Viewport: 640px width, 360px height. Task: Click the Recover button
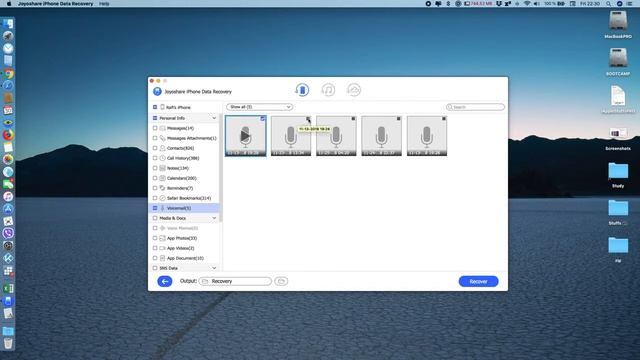[x=478, y=281]
